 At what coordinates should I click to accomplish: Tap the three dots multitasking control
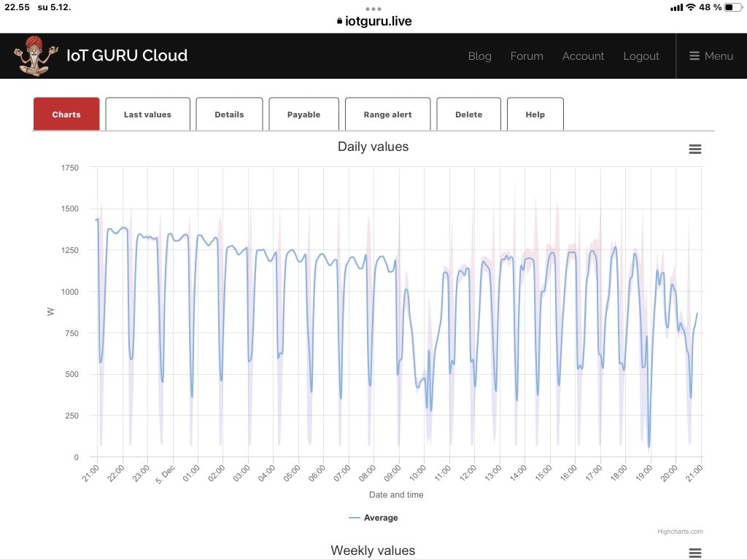pos(373,9)
